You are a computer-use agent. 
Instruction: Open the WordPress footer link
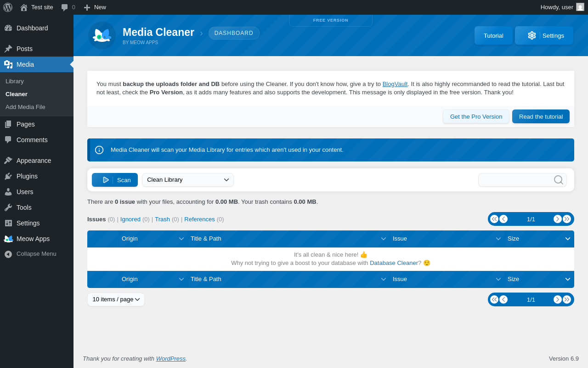click(171, 358)
